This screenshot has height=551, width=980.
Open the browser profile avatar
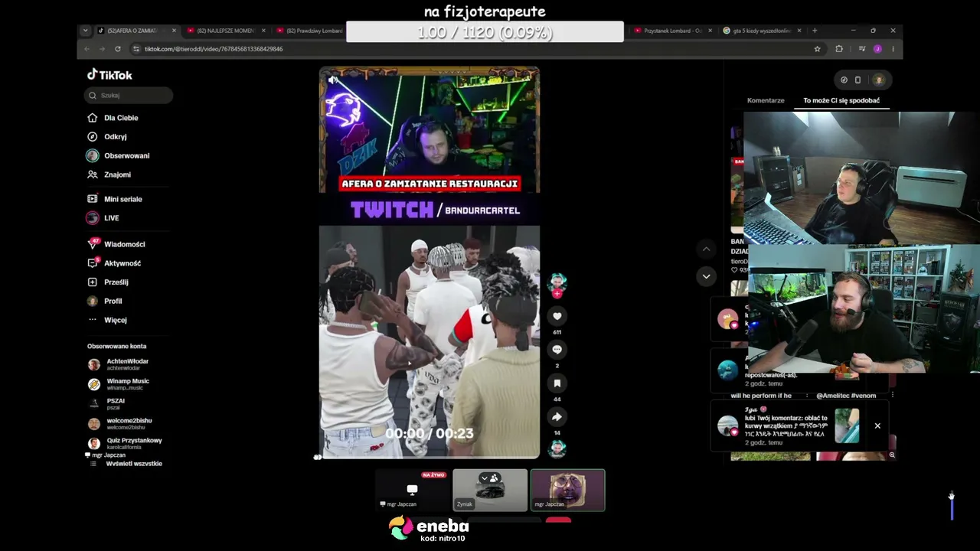tap(877, 49)
